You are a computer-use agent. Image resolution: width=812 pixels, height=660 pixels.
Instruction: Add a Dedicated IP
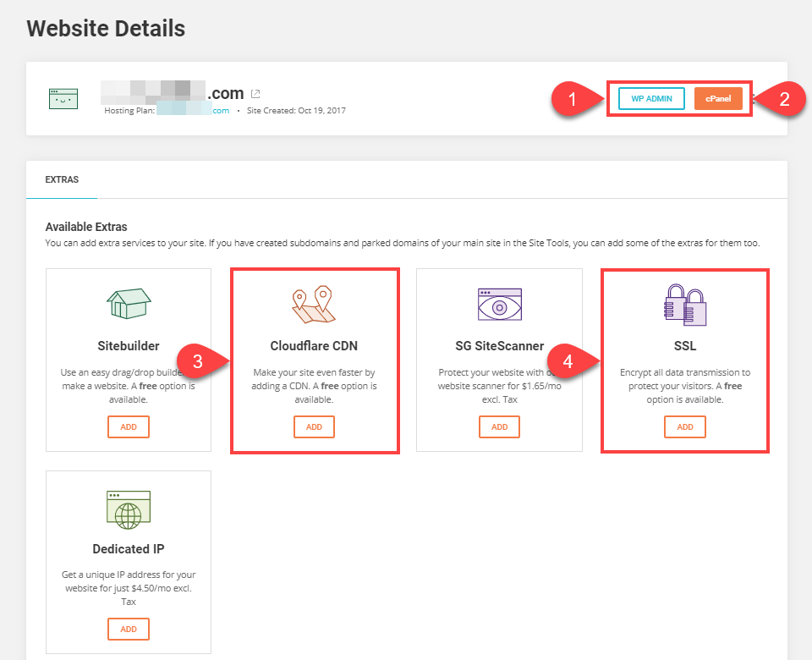pyautogui.click(x=128, y=629)
